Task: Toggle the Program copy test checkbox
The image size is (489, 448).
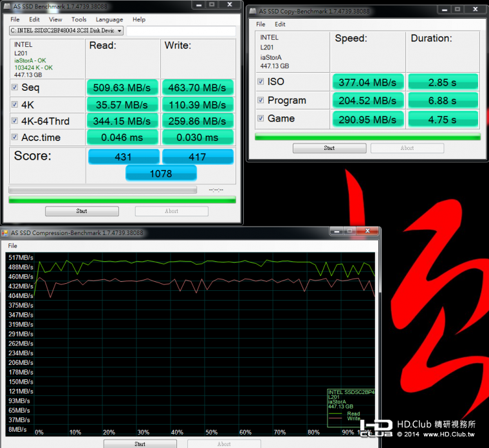Action: 261,100
